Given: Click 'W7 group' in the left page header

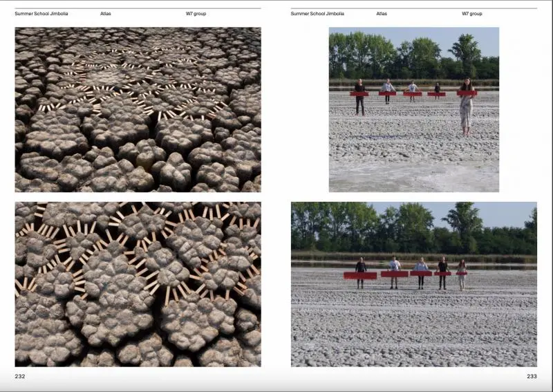Looking at the screenshot, I should point(196,14).
